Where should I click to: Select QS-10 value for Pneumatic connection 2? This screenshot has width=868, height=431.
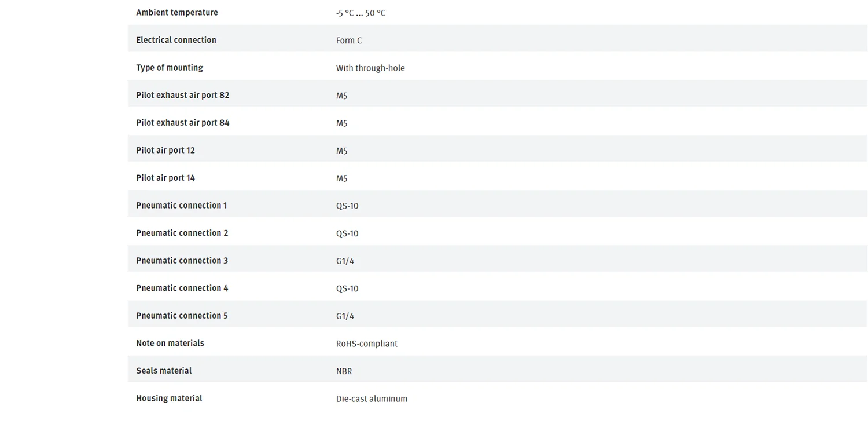pyautogui.click(x=347, y=233)
